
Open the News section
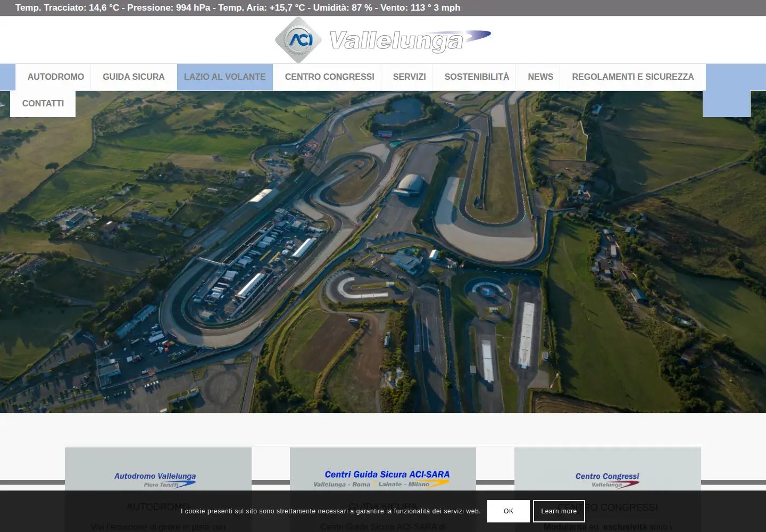point(540,77)
